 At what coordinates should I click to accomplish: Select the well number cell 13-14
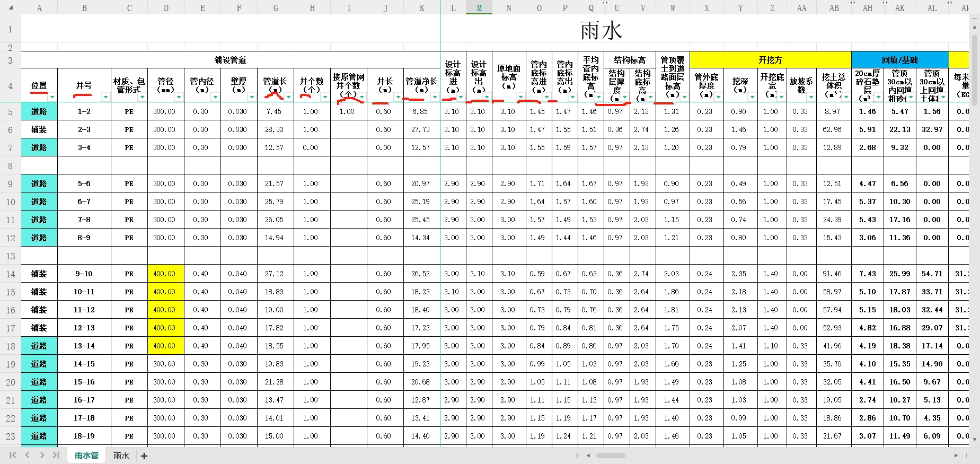tap(84, 346)
